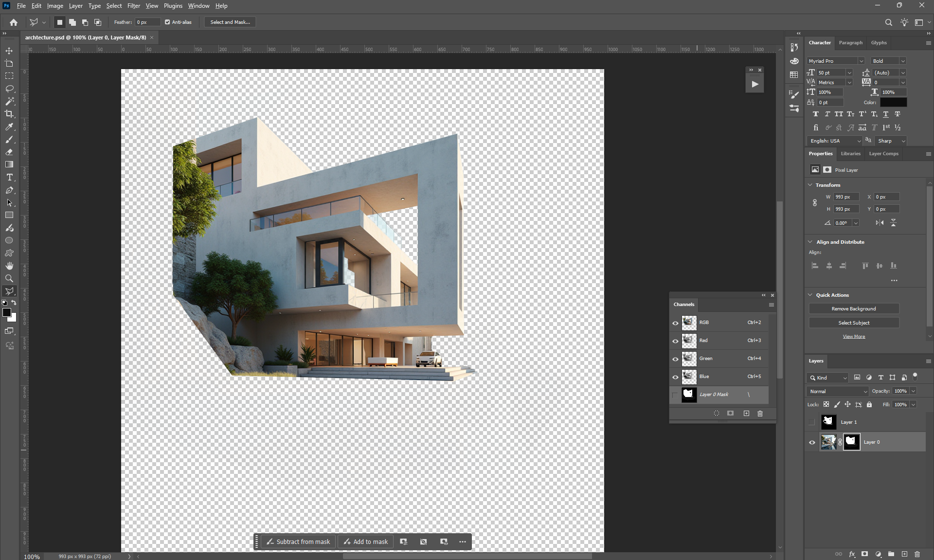This screenshot has width=934, height=560.
Task: Toggle the Anti-alias checkbox
Action: click(x=167, y=22)
